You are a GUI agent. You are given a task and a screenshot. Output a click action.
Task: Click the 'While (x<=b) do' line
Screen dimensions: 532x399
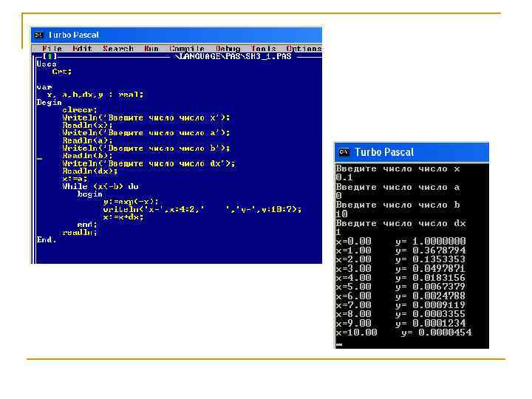pyautogui.click(x=100, y=186)
